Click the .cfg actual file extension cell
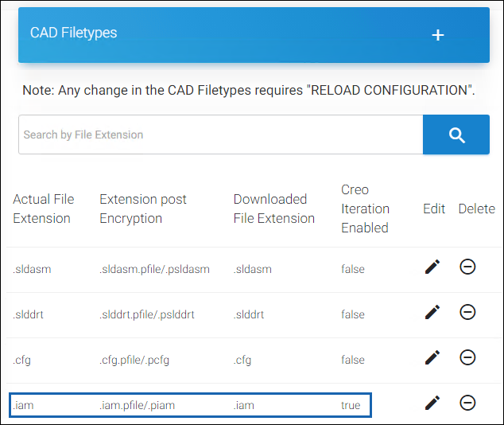Screen dimensions: 504x425 [x=23, y=360]
